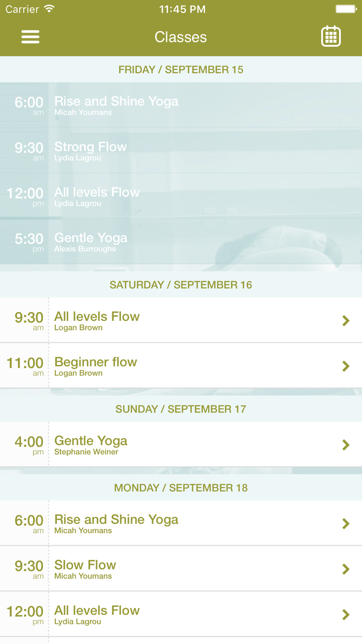Expand Beginner flow class chevron
Screen dimensions: 362x644
coord(346,366)
